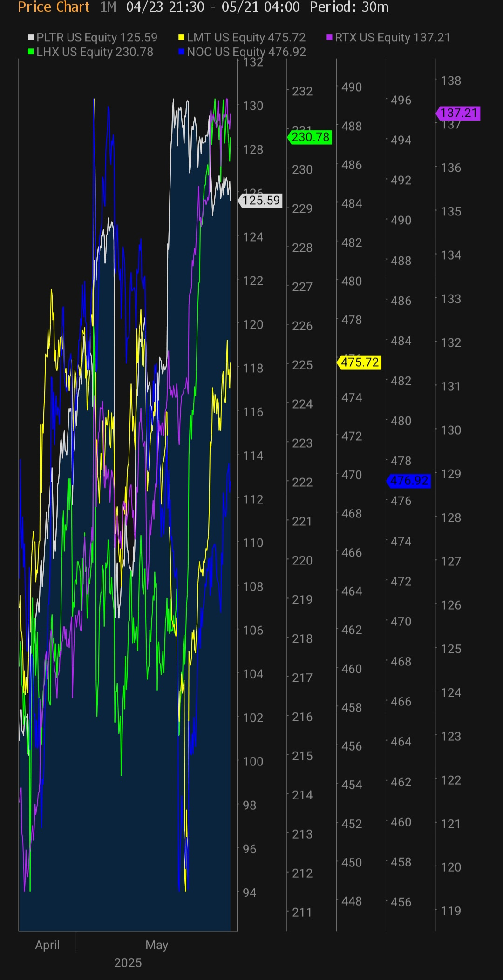The height and width of the screenshot is (980, 503).
Task: Click the date range 04/23 21:30 - 05/21 04:00
Action: (x=213, y=7)
